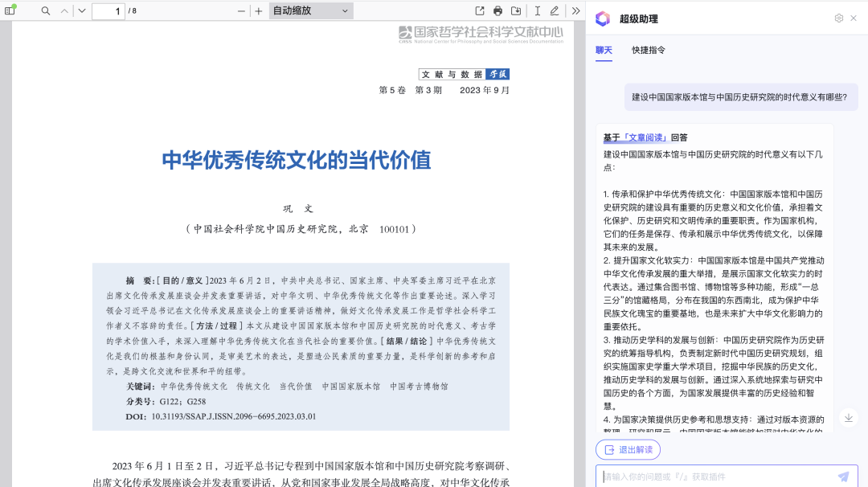The height and width of the screenshot is (487, 868).
Task: Click the 2023年9月 issue date
Action: pyautogui.click(x=485, y=90)
